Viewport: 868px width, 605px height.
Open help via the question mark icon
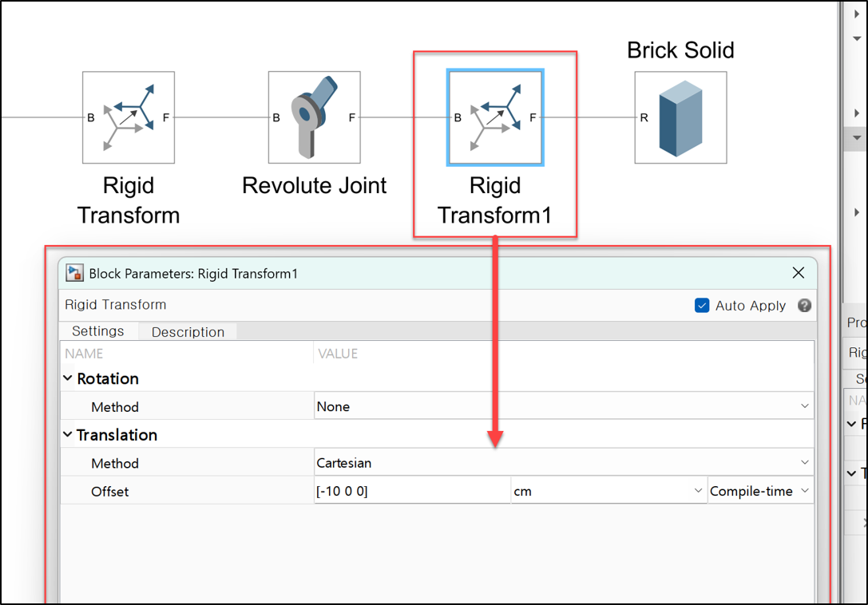[x=804, y=306]
